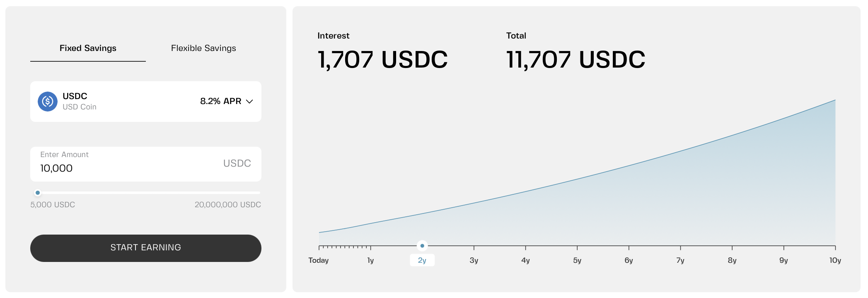This screenshot has height=298, width=868.
Task: Expand the 8.2% APR dropdown chevron
Action: coord(249,102)
